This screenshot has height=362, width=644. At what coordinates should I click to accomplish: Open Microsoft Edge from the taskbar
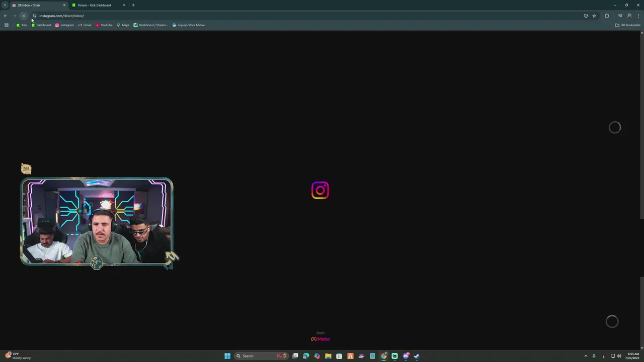306,356
